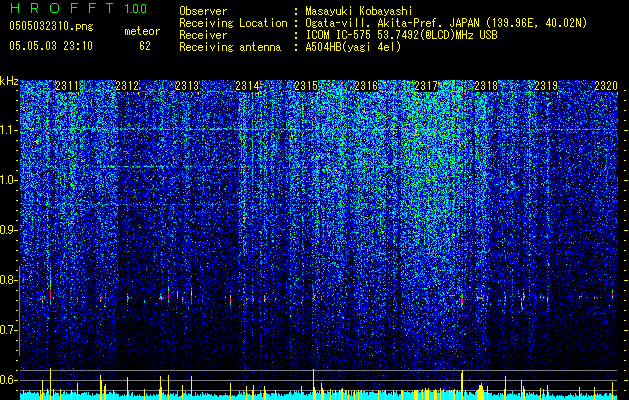The image size is (629, 400).
Task: Click the 2318 time marker
Action: point(486,86)
